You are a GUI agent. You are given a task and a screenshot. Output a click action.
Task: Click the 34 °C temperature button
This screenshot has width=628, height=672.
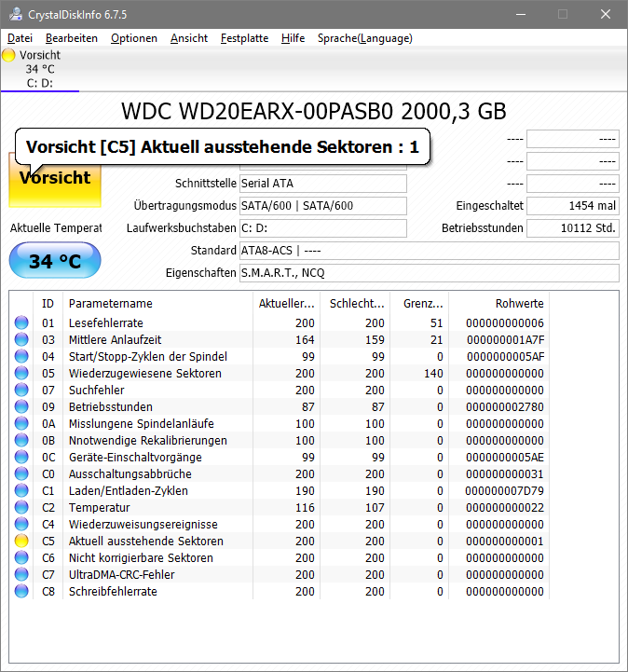[x=55, y=260]
